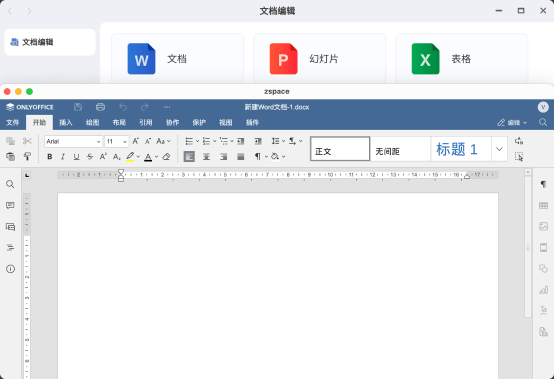Click the Paste icon

coord(11,156)
